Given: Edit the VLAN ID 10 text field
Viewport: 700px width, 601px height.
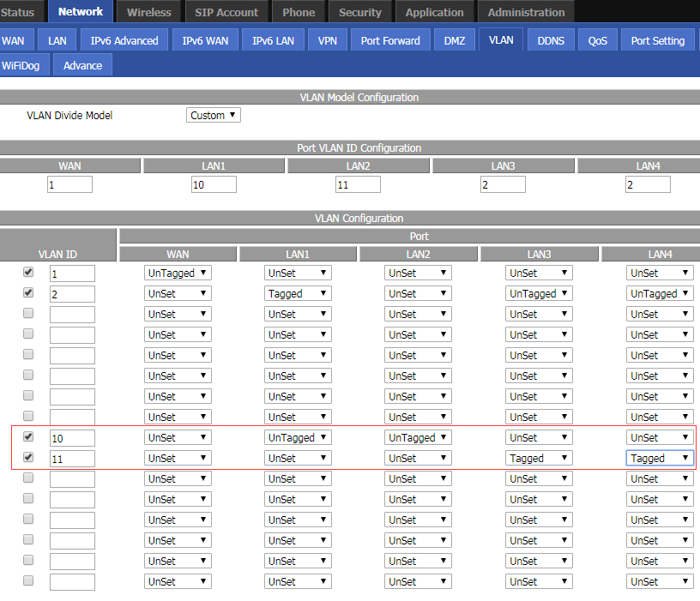Looking at the screenshot, I should pyautogui.click(x=72, y=438).
